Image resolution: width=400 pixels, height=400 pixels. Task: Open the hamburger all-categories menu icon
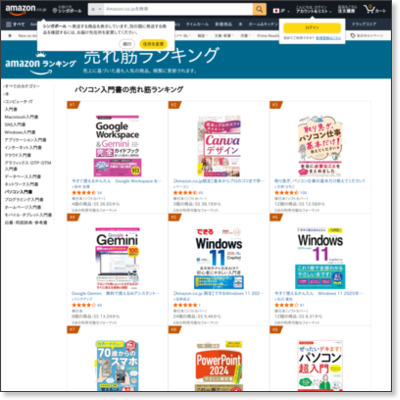point(9,24)
